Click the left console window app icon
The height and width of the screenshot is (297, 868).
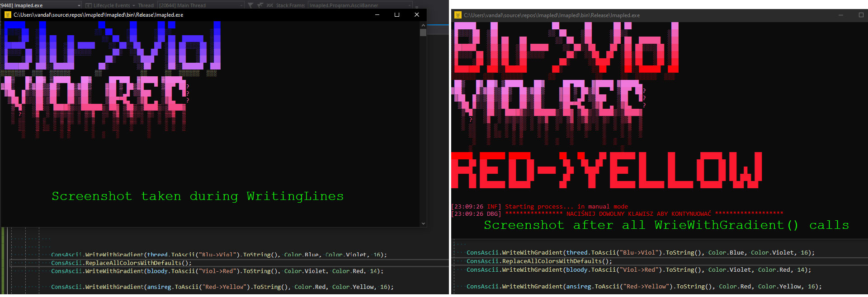[x=8, y=15]
